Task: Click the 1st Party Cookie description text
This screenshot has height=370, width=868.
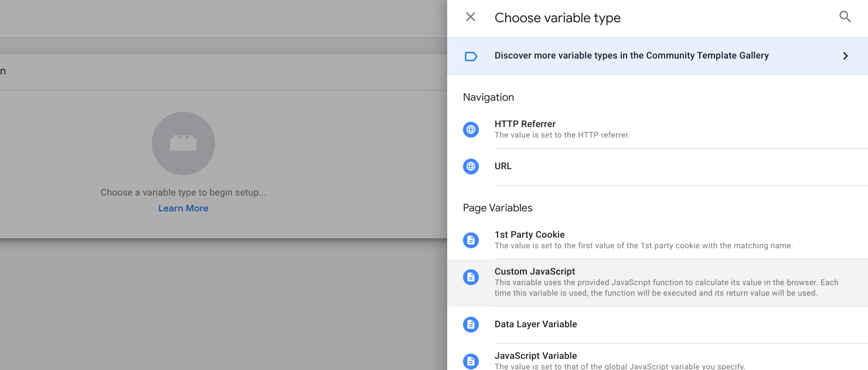Action: tap(644, 246)
